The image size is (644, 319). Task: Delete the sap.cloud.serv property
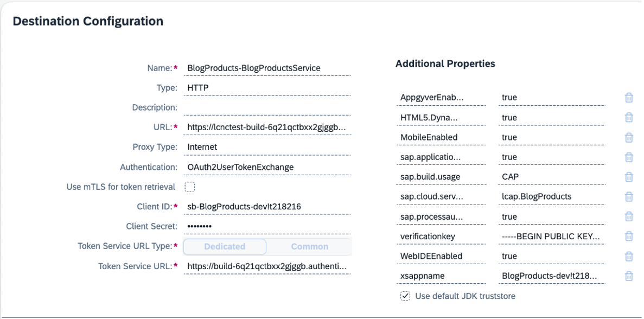tap(628, 196)
